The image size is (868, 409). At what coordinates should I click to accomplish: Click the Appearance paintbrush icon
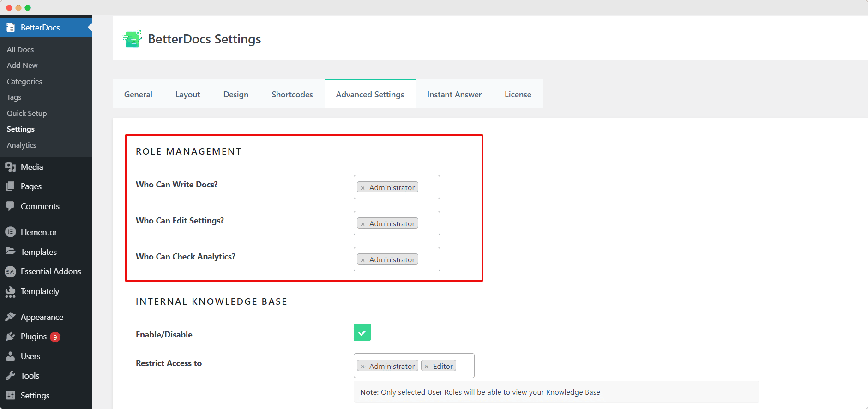[x=10, y=317]
